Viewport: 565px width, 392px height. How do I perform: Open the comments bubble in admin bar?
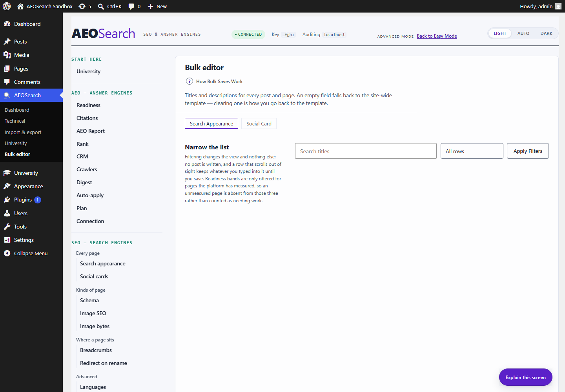click(131, 6)
